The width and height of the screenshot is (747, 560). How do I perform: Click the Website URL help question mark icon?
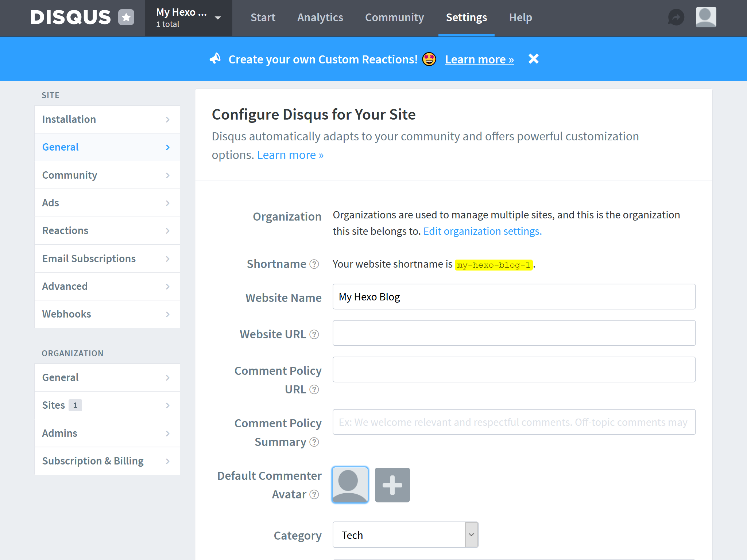tap(316, 334)
